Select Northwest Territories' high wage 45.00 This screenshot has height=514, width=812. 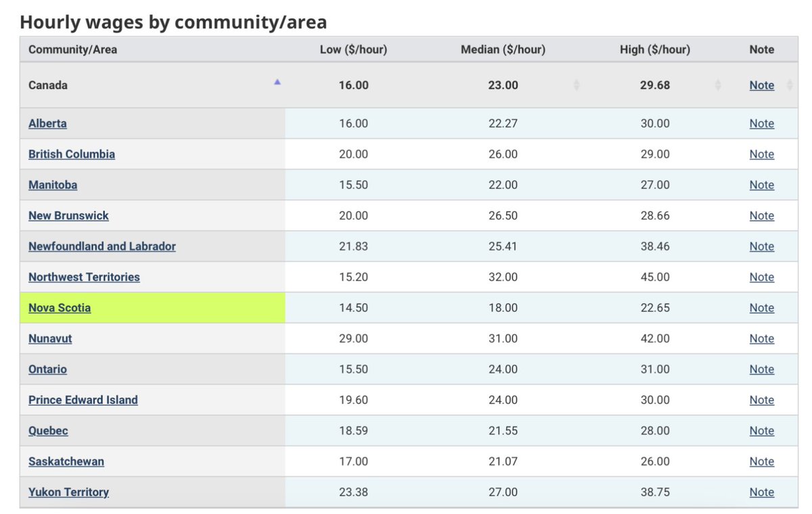(655, 277)
